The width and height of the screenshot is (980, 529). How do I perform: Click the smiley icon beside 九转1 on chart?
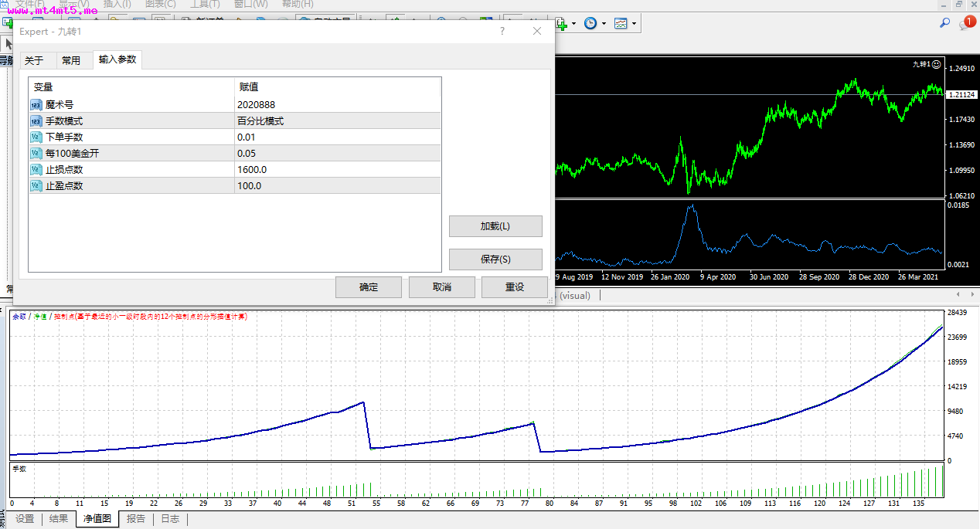tap(937, 65)
